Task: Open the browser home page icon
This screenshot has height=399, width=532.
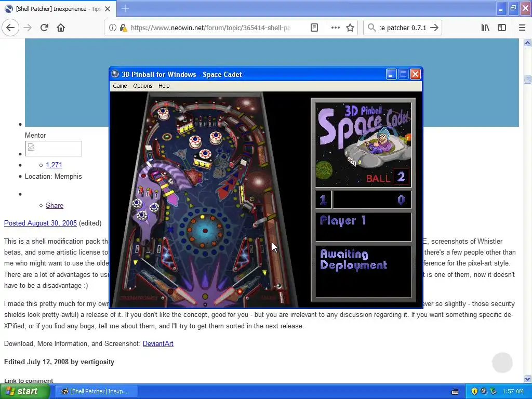Action: coord(61,28)
